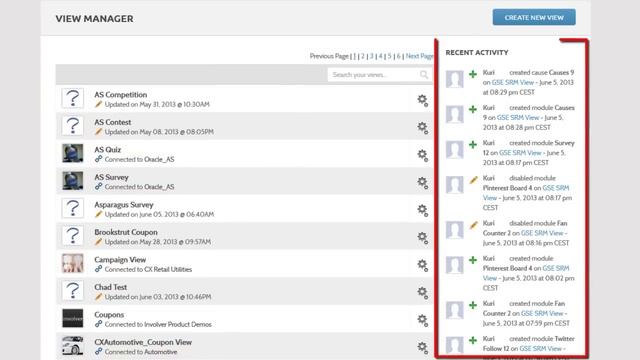Open GSE SRM View link for Twitter Follow 12
Viewport: 640px width, 360px height.
(540, 349)
